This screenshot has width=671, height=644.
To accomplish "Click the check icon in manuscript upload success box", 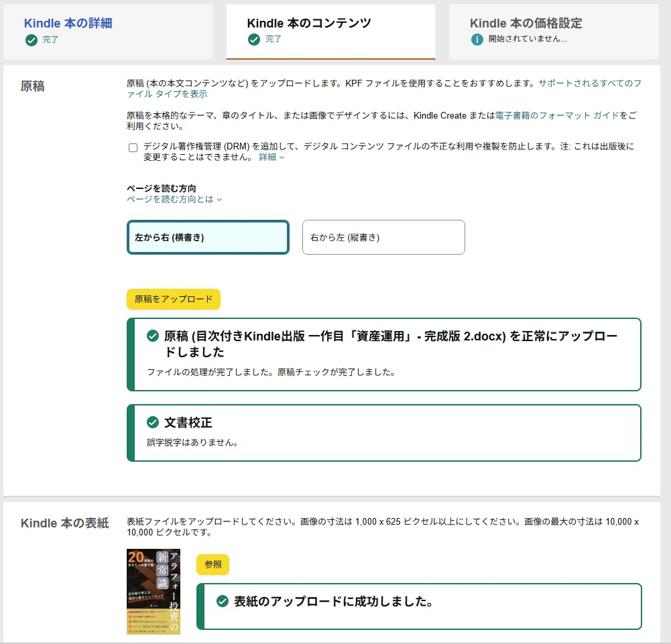I will [153, 336].
